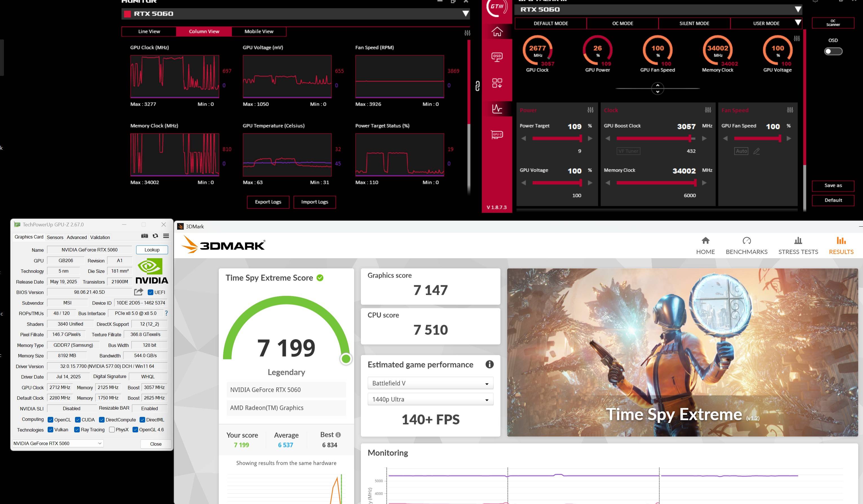Click the link chain icon between Monitor and Tweak panels

click(x=477, y=86)
